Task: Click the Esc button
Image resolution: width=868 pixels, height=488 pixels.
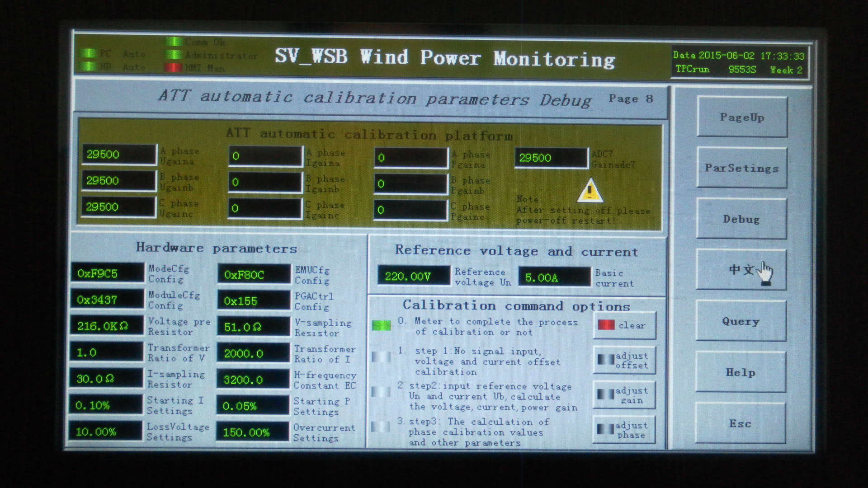Action: click(740, 423)
